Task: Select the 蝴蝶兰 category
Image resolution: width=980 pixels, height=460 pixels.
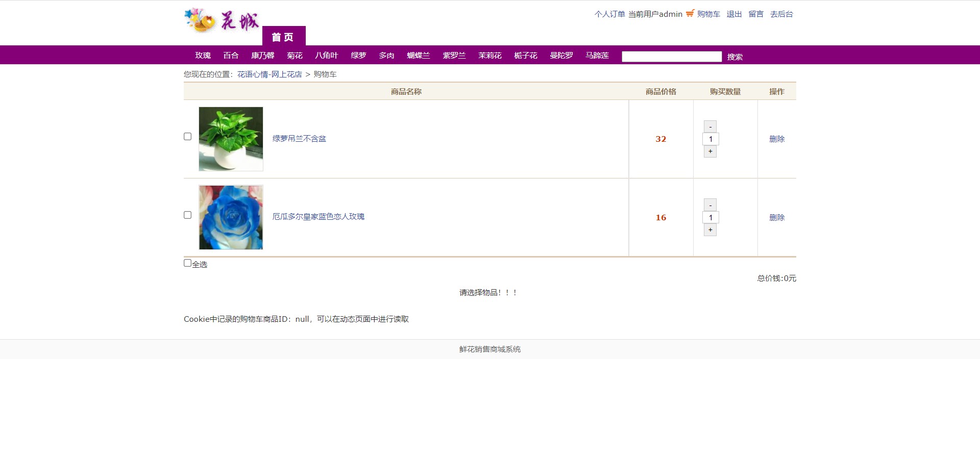Action: click(x=418, y=56)
